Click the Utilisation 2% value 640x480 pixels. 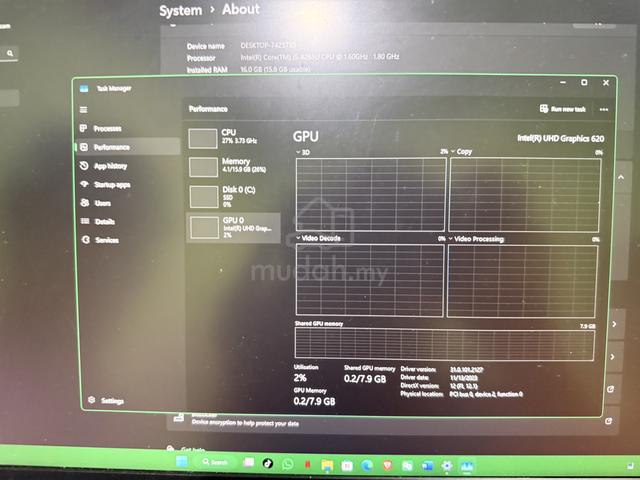point(300,378)
